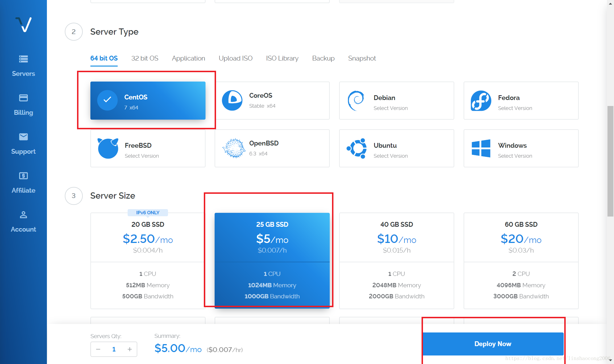614x364 pixels.
Task: Click the Deploy Now button
Action: [493, 344]
